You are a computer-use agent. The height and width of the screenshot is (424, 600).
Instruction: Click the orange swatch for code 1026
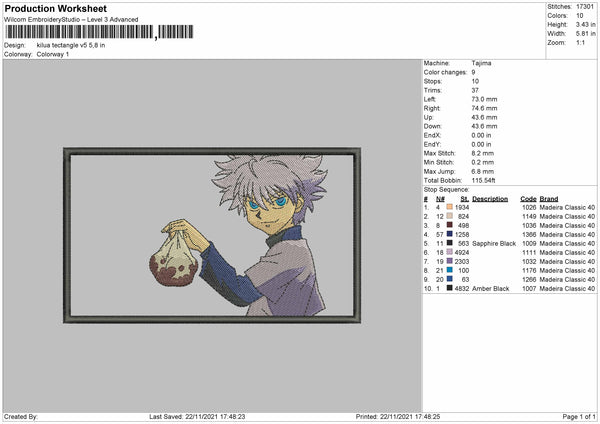coord(450,207)
